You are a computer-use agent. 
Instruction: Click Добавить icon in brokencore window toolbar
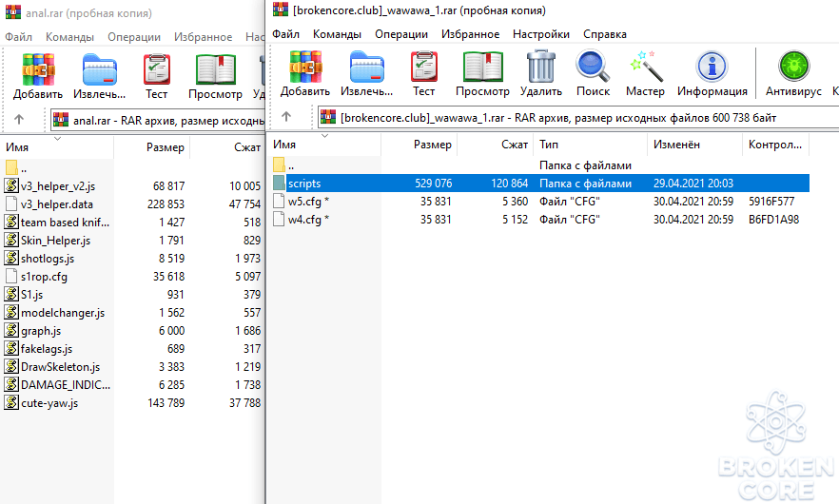click(x=305, y=68)
